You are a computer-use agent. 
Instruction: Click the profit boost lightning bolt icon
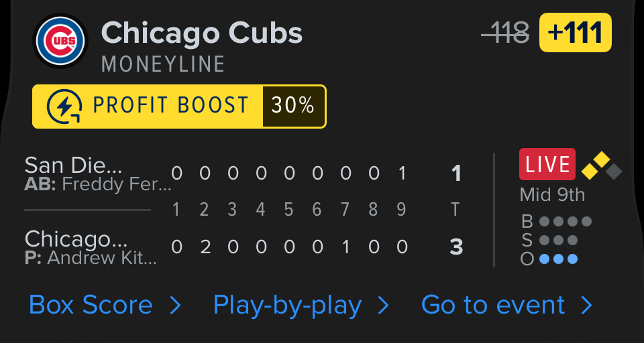click(64, 106)
